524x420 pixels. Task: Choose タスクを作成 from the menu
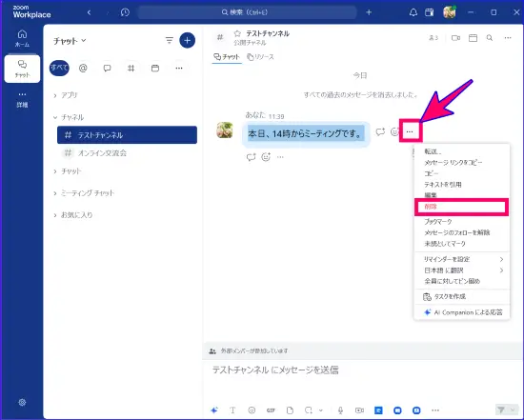pyautogui.click(x=462, y=297)
